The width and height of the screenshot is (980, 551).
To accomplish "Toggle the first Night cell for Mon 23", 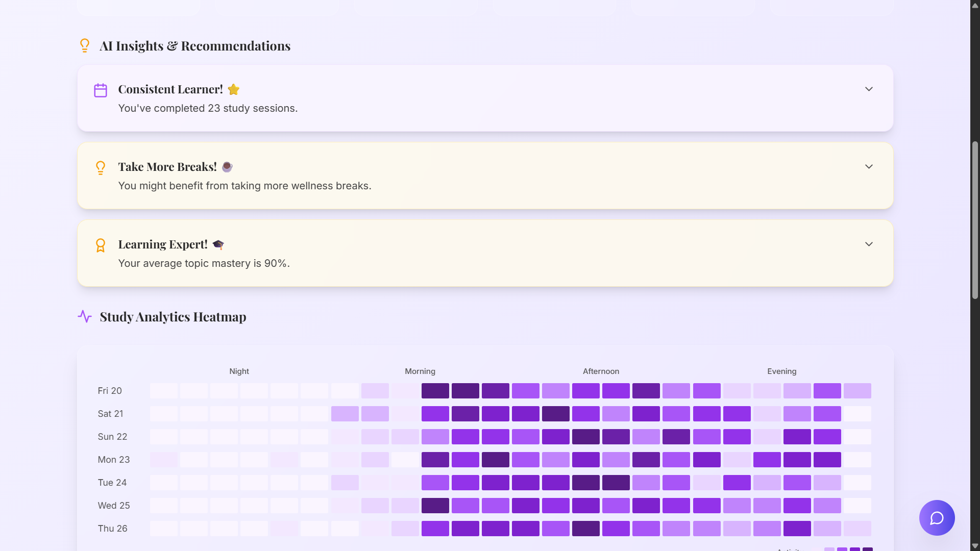I will (x=163, y=459).
